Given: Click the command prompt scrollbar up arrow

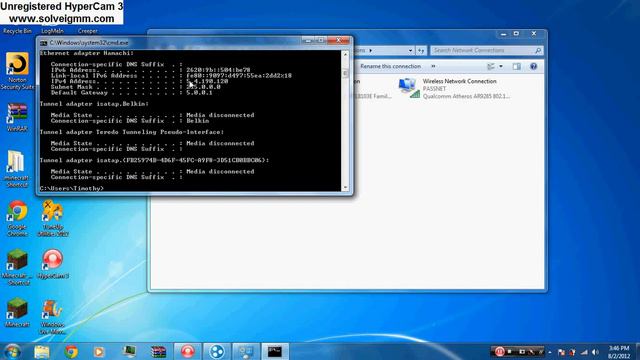Looking at the screenshot, I should tap(345, 54).
